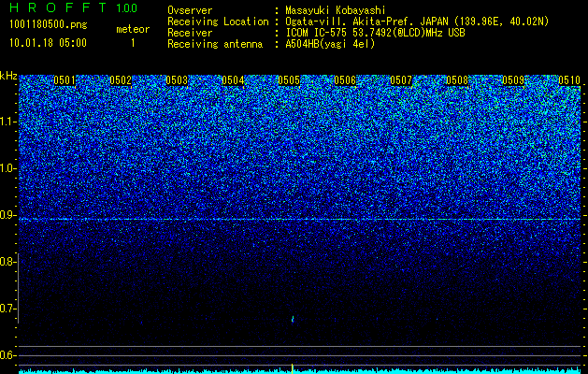
Task: Click the Receiver field label
Action: click(x=190, y=33)
